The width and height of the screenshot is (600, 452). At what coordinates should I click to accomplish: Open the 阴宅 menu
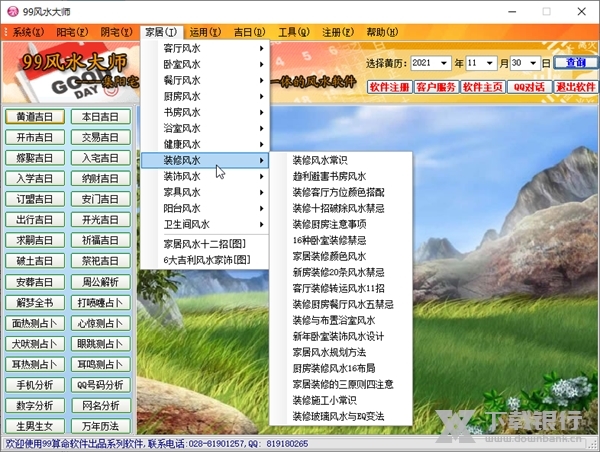coord(116,33)
